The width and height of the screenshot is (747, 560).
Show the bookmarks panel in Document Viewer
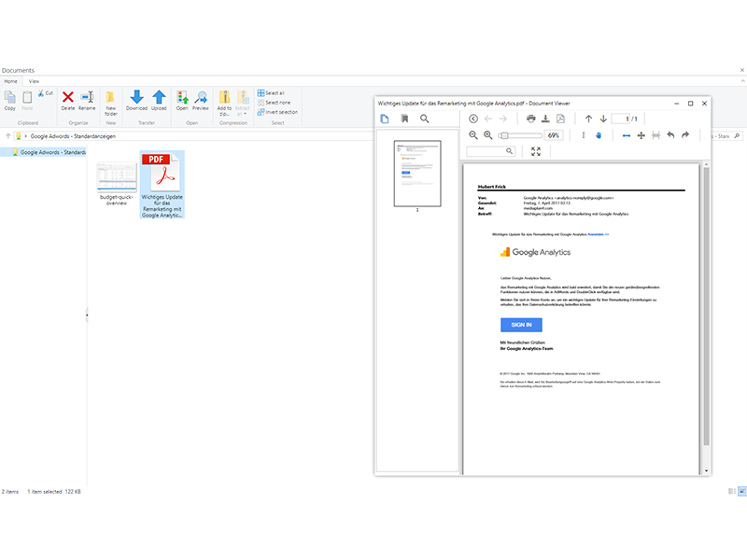tap(404, 119)
